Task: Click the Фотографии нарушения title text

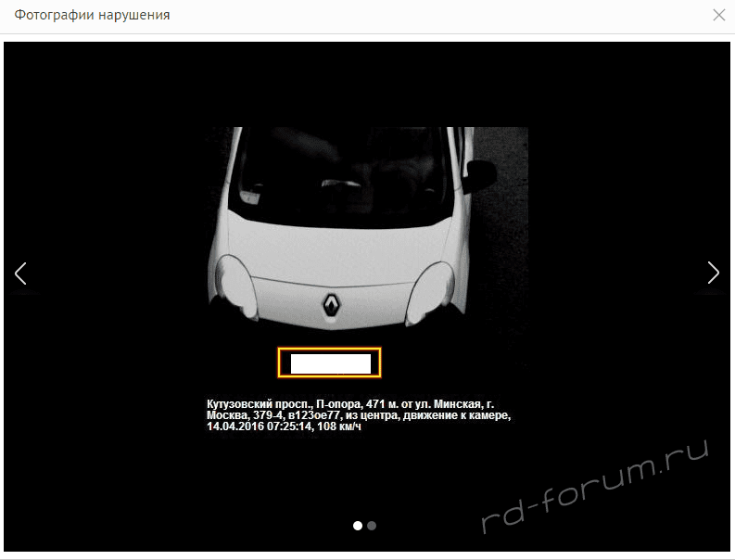Action: (x=92, y=15)
